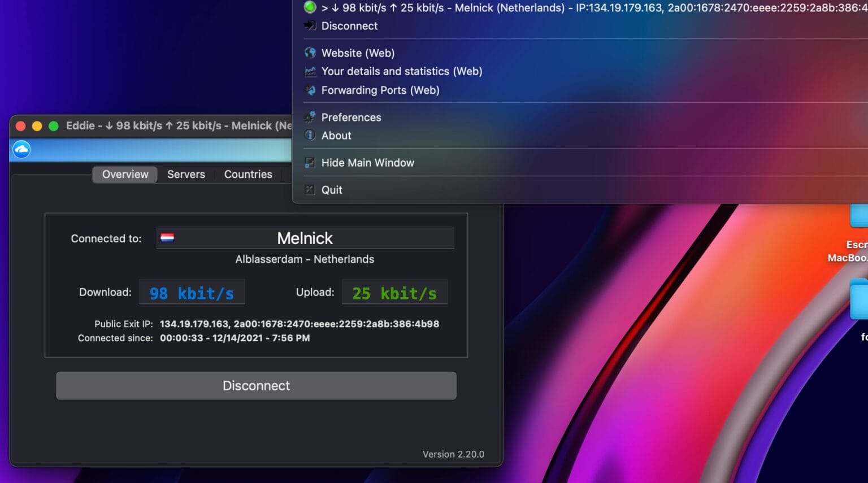
Task: Switch to the Countries tab
Action: [248, 174]
